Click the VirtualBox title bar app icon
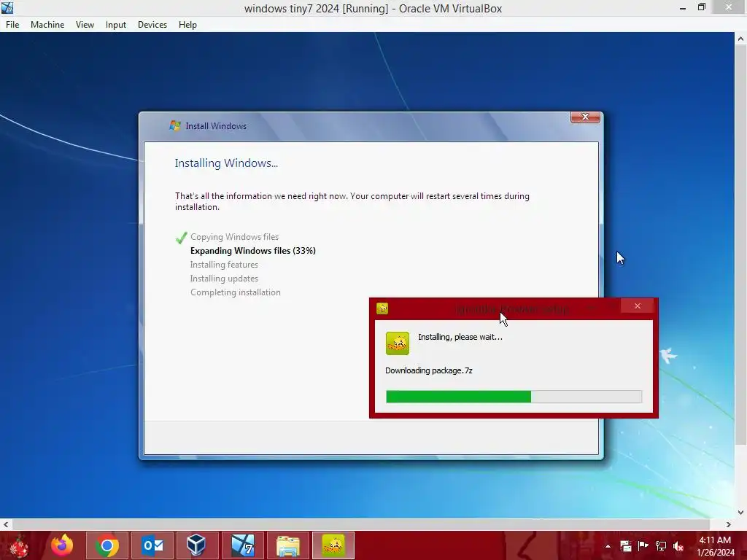 click(7, 7)
